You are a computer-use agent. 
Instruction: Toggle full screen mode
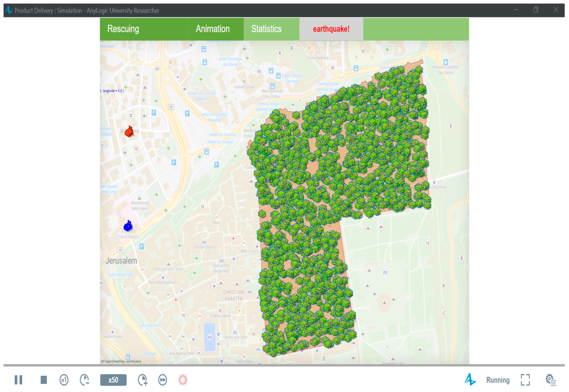pyautogui.click(x=525, y=380)
